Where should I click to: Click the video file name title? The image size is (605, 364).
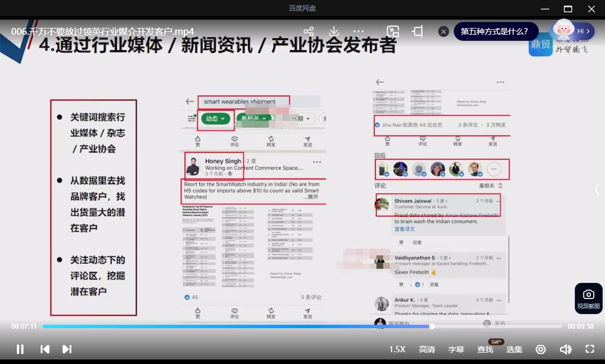[x=103, y=31]
